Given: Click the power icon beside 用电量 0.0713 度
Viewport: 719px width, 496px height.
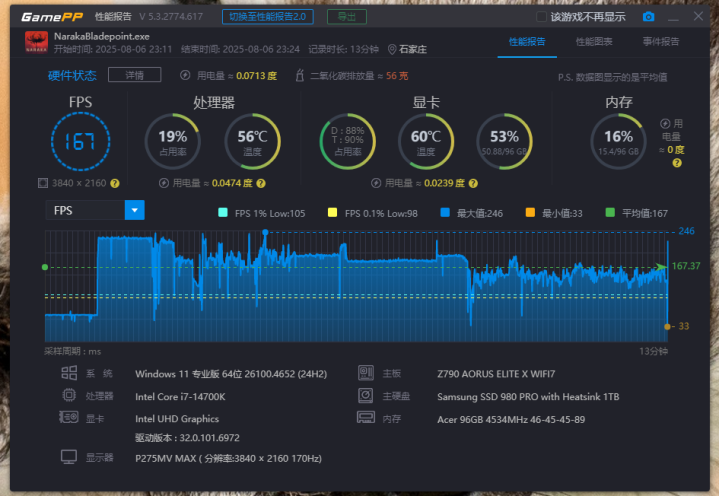Looking at the screenshot, I should tap(185, 75).
